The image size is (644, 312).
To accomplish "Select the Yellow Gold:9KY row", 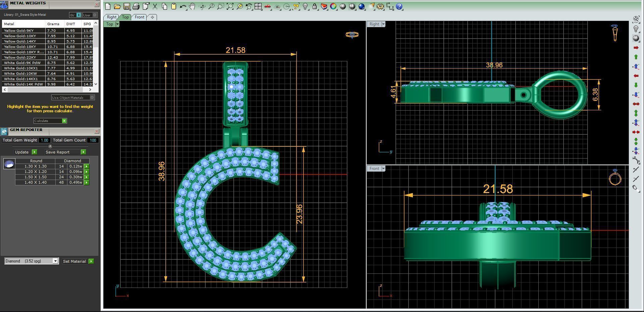I will tap(48, 30).
